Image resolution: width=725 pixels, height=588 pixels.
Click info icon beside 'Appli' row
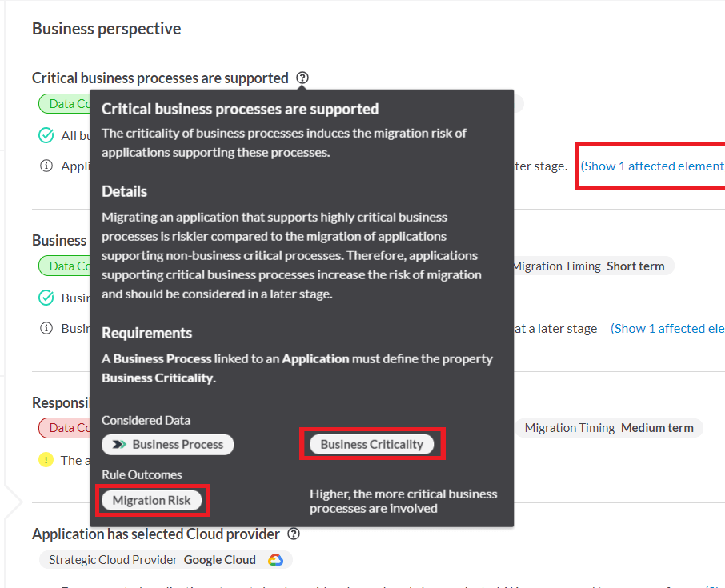coord(46,166)
